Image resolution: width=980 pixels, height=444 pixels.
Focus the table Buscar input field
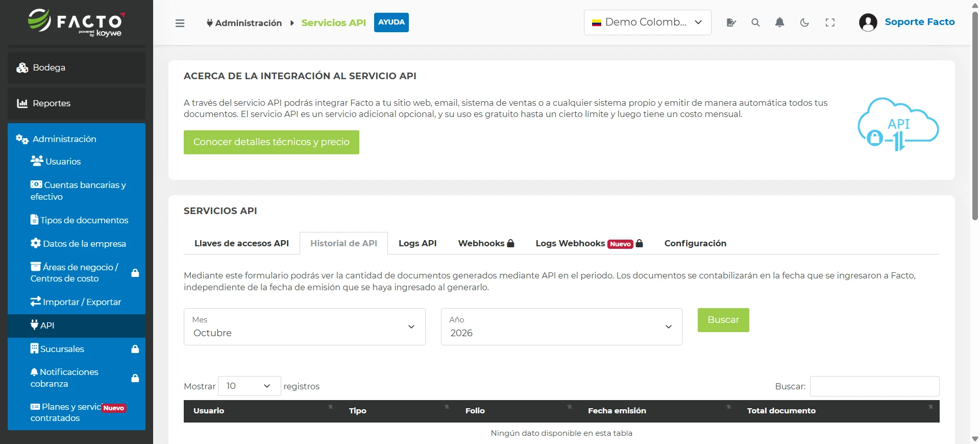click(874, 386)
